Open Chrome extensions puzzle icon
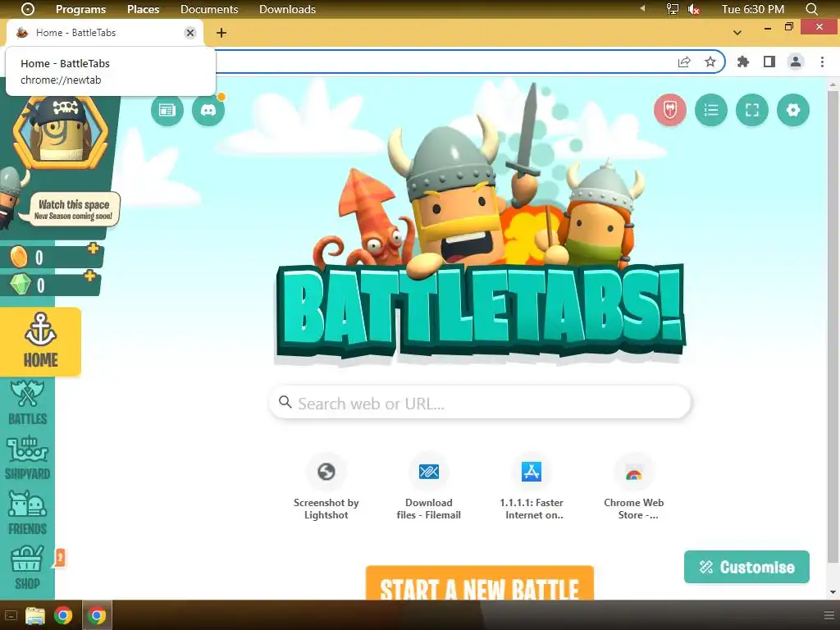This screenshot has width=840, height=630. (x=743, y=62)
